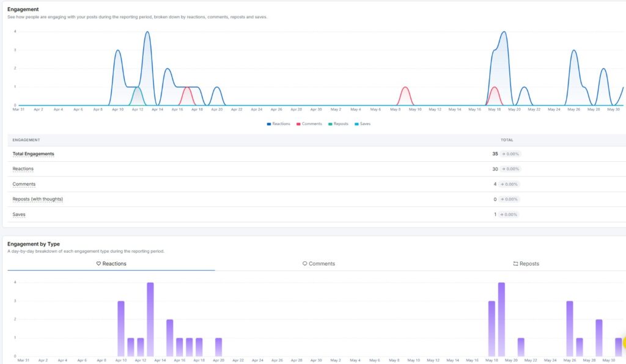
Task: Click the Reposts (with thoughts) label
Action: (x=37, y=199)
